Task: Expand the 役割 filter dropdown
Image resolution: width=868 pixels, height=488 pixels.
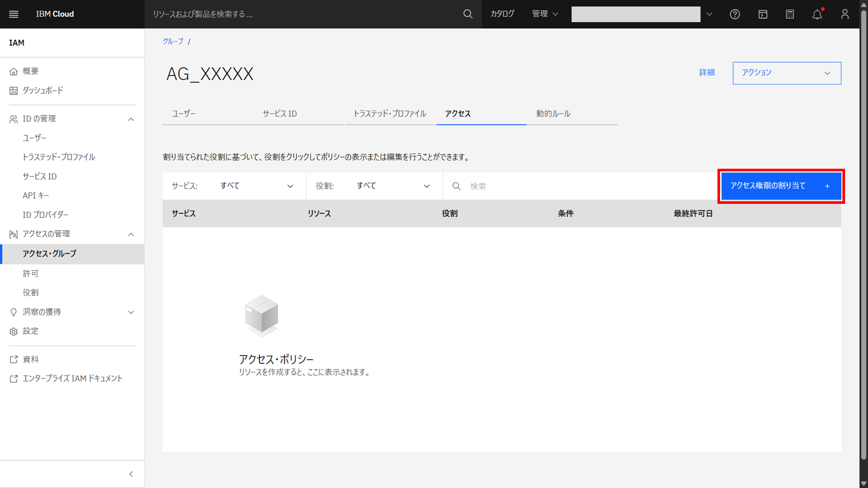Action: [x=393, y=186]
